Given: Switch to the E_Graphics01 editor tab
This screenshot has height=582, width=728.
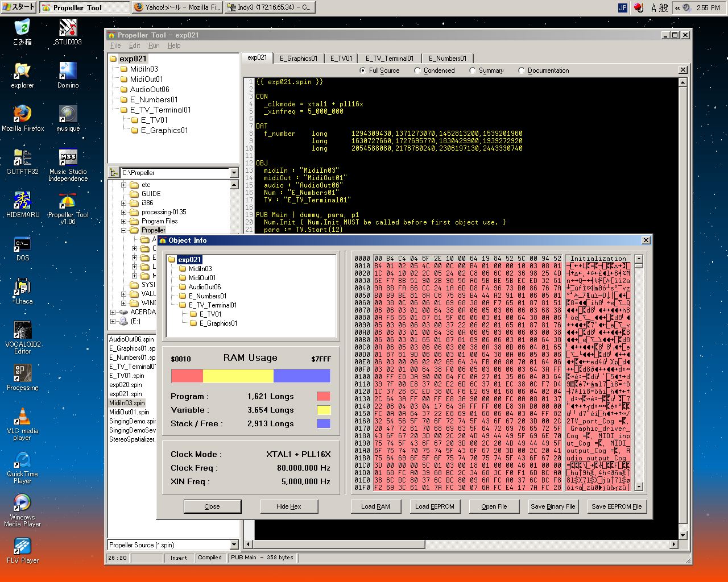Looking at the screenshot, I should 298,58.
